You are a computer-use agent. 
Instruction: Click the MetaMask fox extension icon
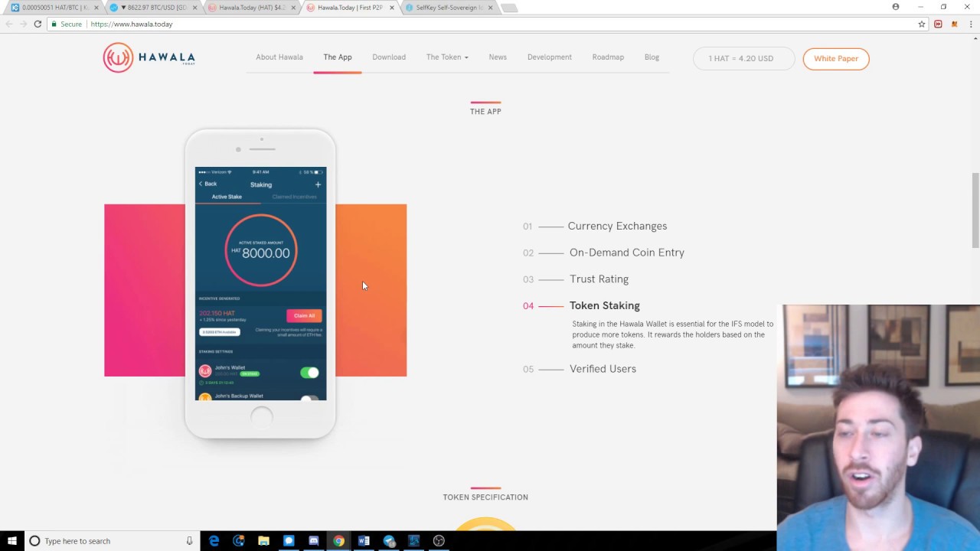coord(954,24)
